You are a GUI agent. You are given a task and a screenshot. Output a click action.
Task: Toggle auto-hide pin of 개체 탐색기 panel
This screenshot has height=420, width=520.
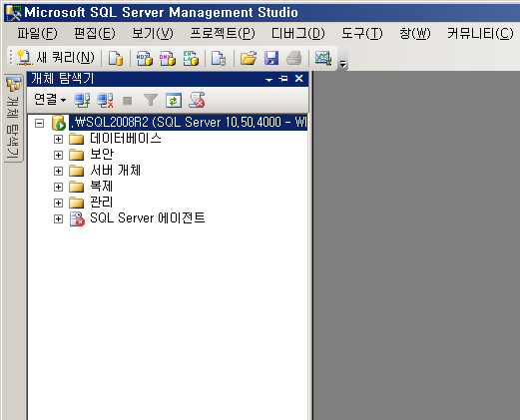[283, 79]
